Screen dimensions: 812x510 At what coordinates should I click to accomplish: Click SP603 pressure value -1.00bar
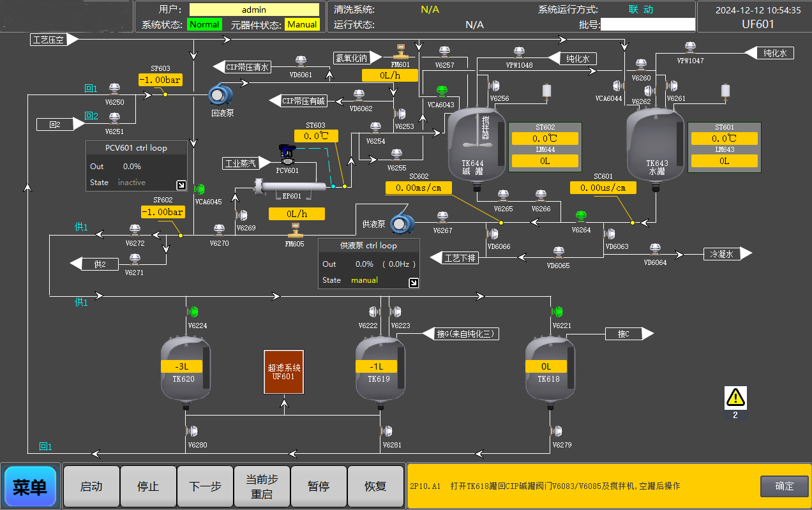[160, 80]
